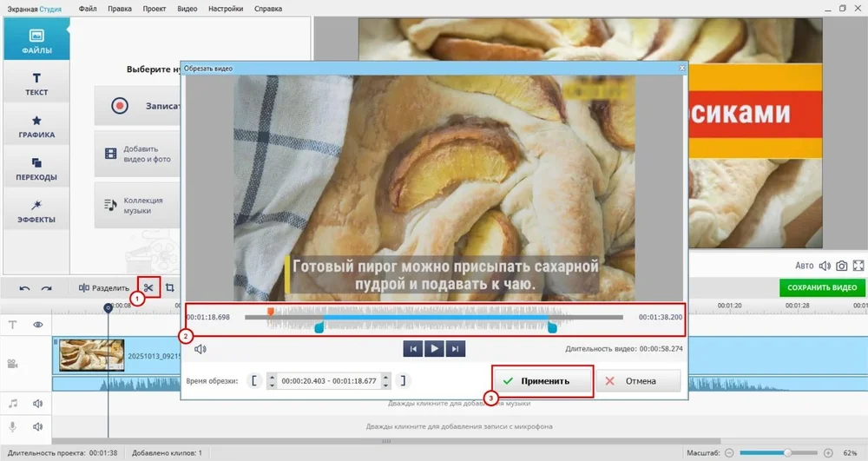Select the video clip thumbnail on timeline
Image resolution: width=868 pixels, height=461 pixels.
(x=92, y=355)
